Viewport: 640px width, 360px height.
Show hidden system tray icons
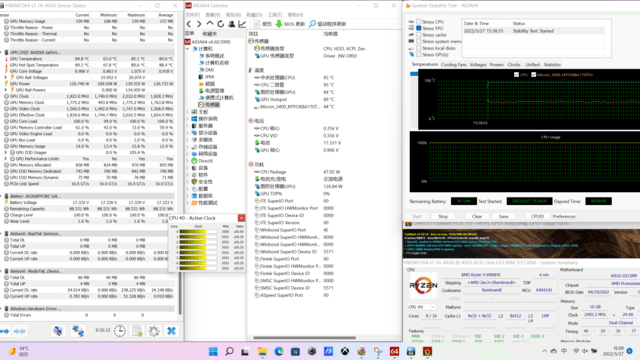click(x=544, y=351)
